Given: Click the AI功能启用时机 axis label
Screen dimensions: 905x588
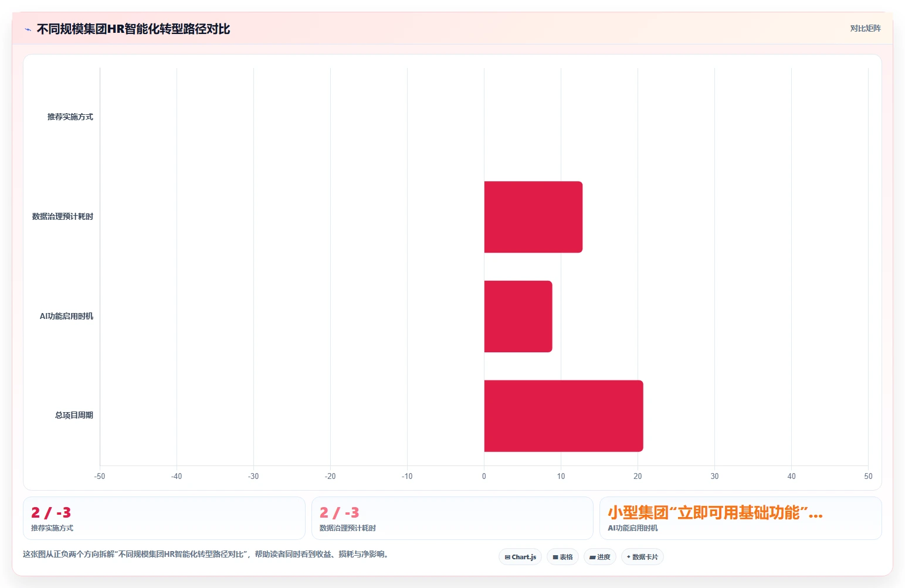Looking at the screenshot, I should point(66,317).
